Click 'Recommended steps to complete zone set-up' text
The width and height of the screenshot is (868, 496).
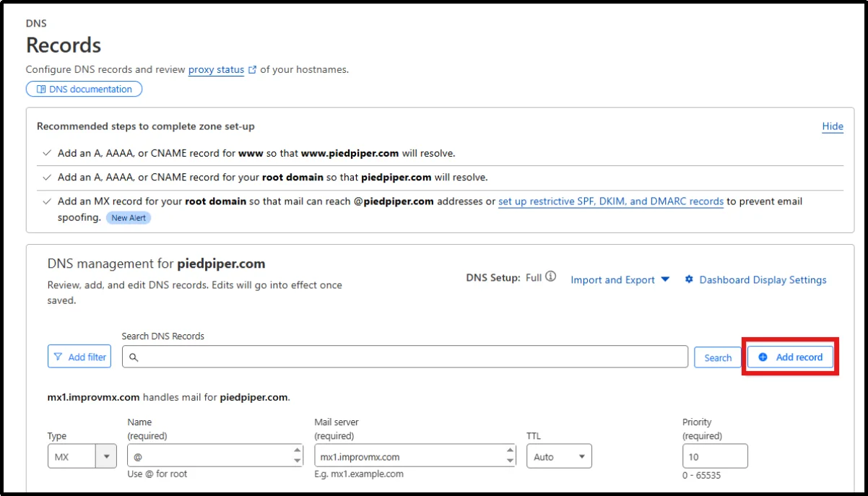pos(146,126)
